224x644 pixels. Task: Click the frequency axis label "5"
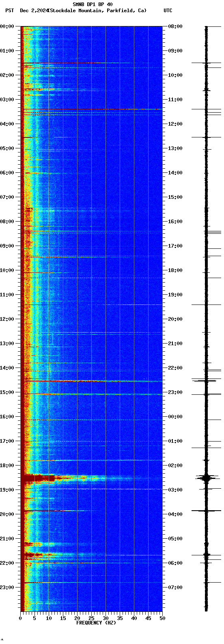tap(34, 618)
